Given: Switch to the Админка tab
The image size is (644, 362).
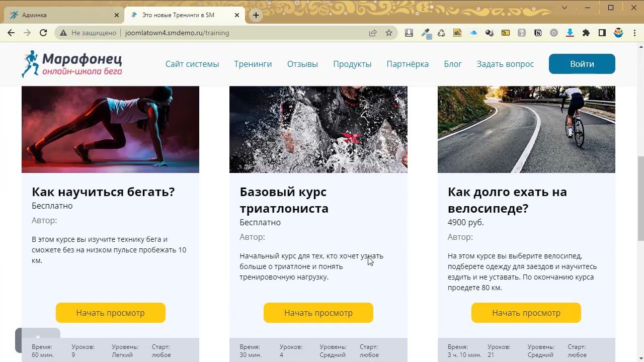Looking at the screenshot, I should point(64,15).
